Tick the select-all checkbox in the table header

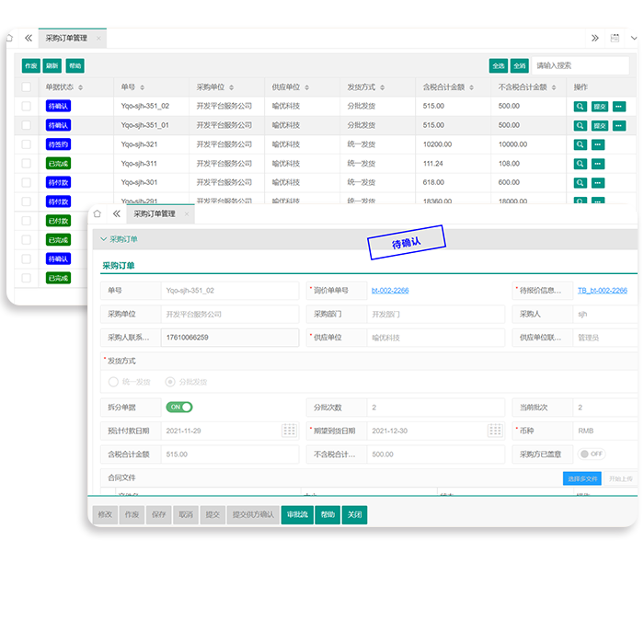point(27,86)
